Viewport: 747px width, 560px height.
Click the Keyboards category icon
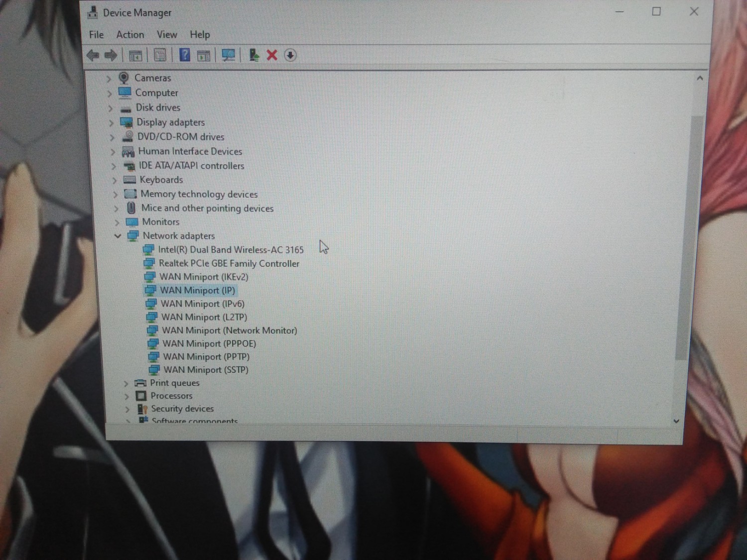(x=129, y=180)
